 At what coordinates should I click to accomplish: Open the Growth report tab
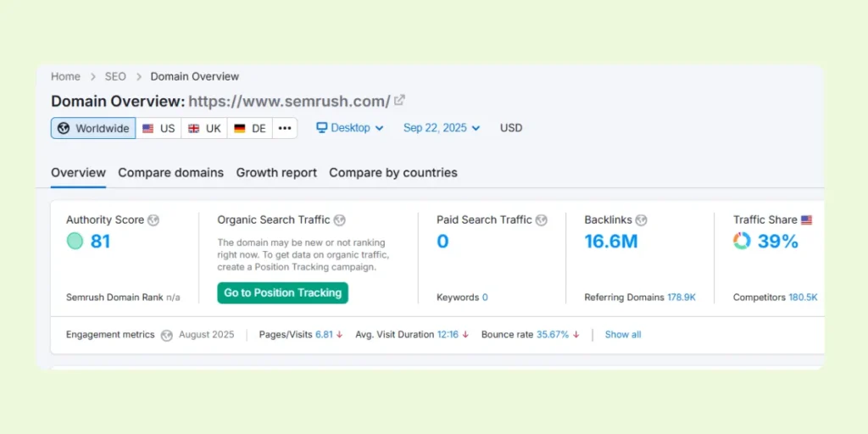click(x=277, y=173)
